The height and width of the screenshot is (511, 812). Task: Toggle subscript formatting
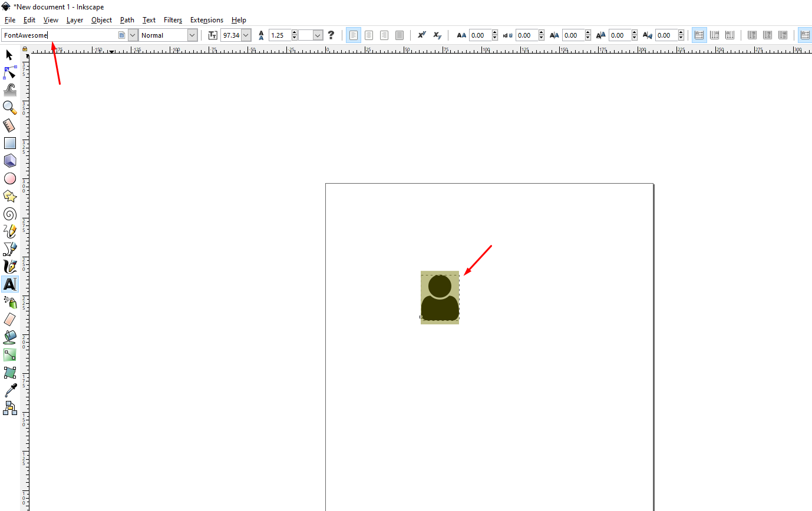click(437, 35)
